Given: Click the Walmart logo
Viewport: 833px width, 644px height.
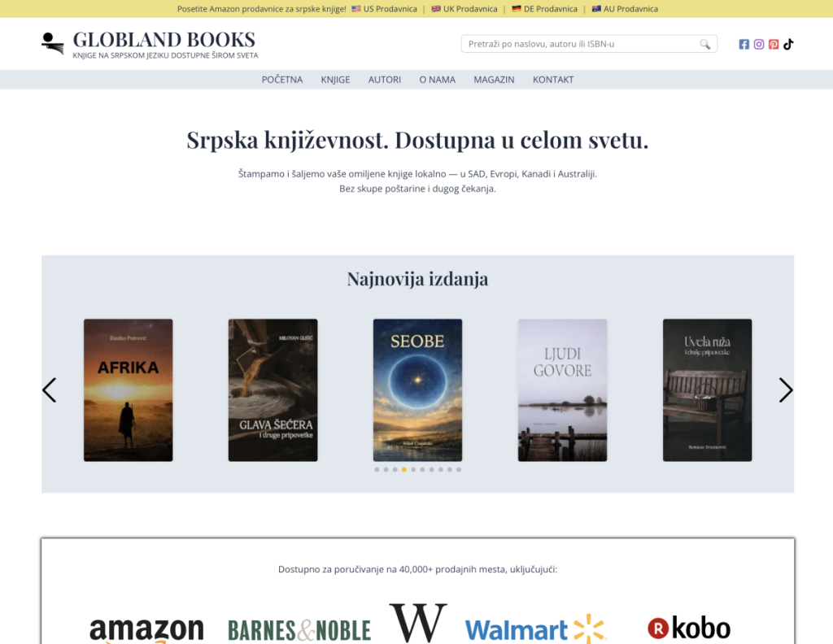Looking at the screenshot, I should point(535,629).
